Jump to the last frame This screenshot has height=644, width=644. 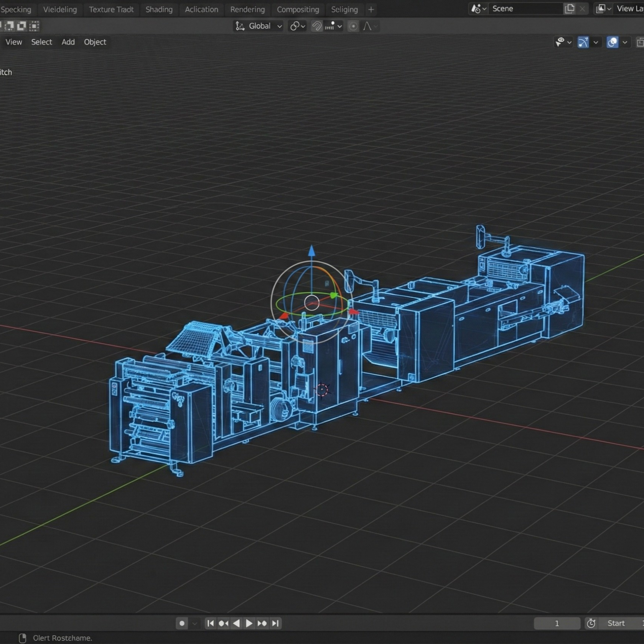click(x=275, y=623)
